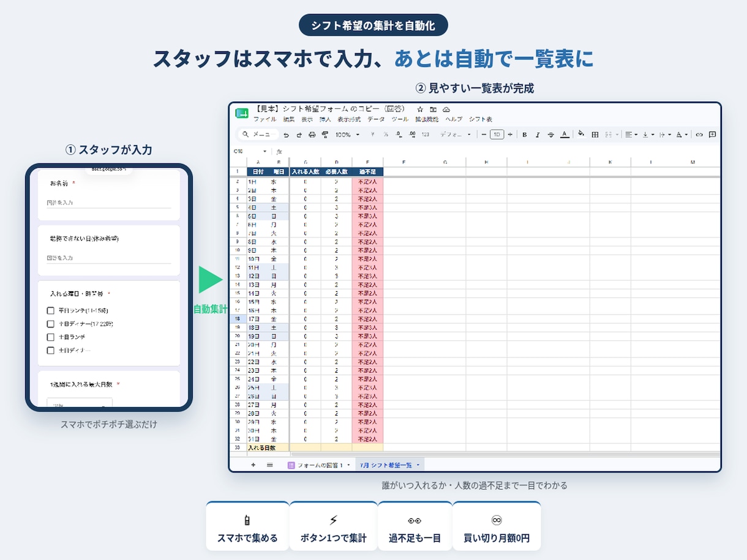Click the print icon
Image resolution: width=747 pixels, height=560 pixels.
click(312, 135)
